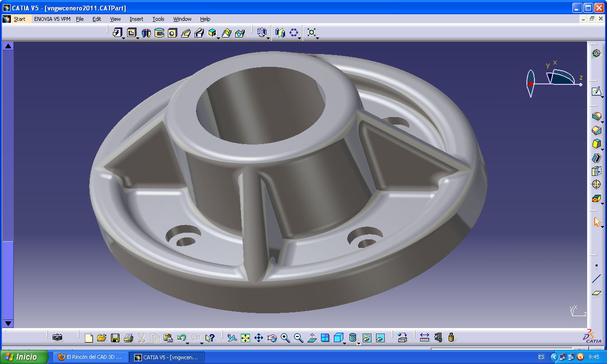Viewport: 607px width, 364px height.
Task: Select the Chamfer tool
Action: (597, 130)
